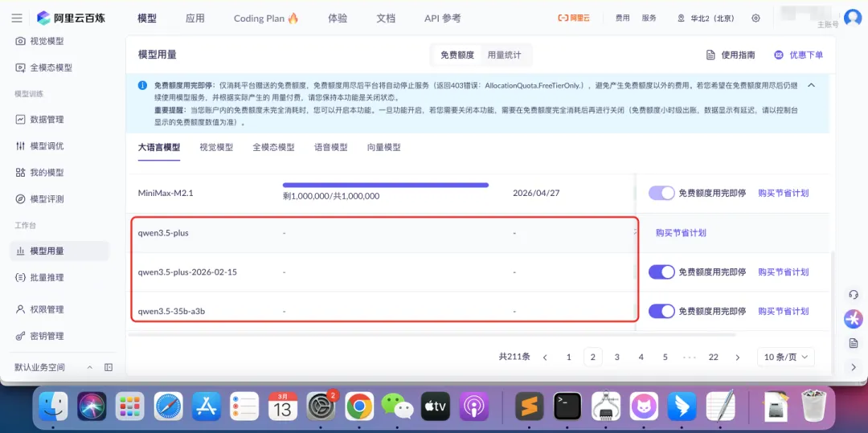Click the 优惠下单 link
The image size is (868, 433).
click(798, 55)
